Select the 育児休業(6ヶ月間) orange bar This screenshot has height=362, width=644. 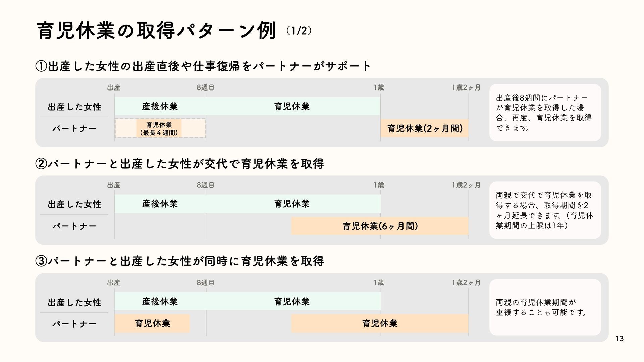tap(380, 226)
